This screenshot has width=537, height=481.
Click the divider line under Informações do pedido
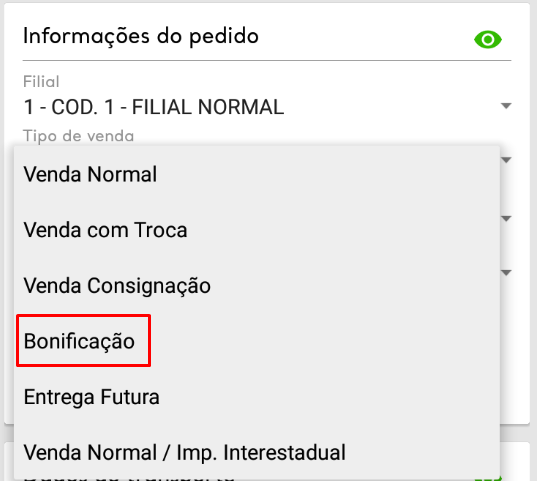click(267, 61)
